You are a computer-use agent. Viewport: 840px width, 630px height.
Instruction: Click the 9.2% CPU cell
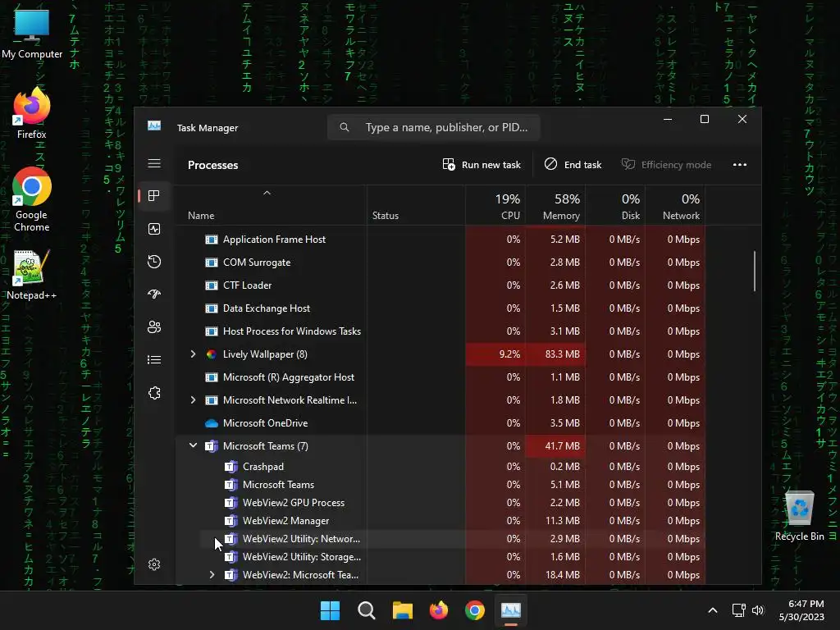click(x=495, y=354)
